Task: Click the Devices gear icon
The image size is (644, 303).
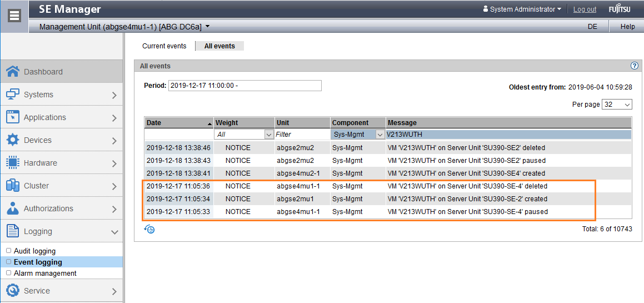Action: [13, 140]
